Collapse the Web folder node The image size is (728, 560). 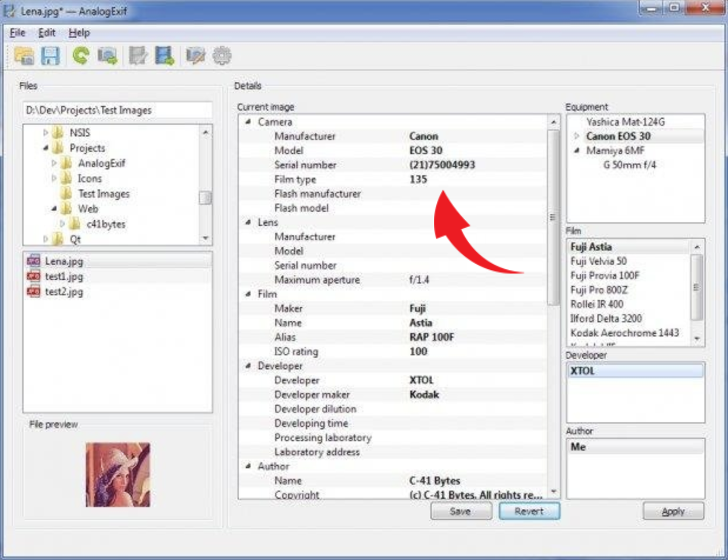[54, 209]
